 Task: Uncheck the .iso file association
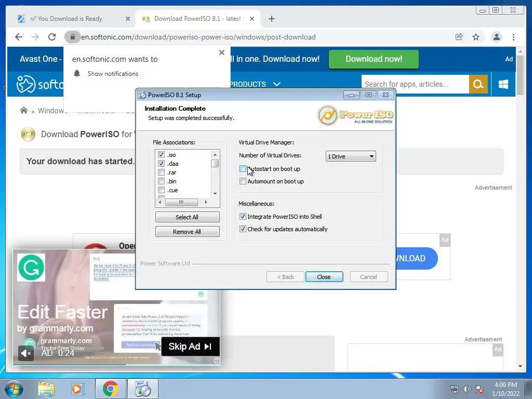click(161, 155)
